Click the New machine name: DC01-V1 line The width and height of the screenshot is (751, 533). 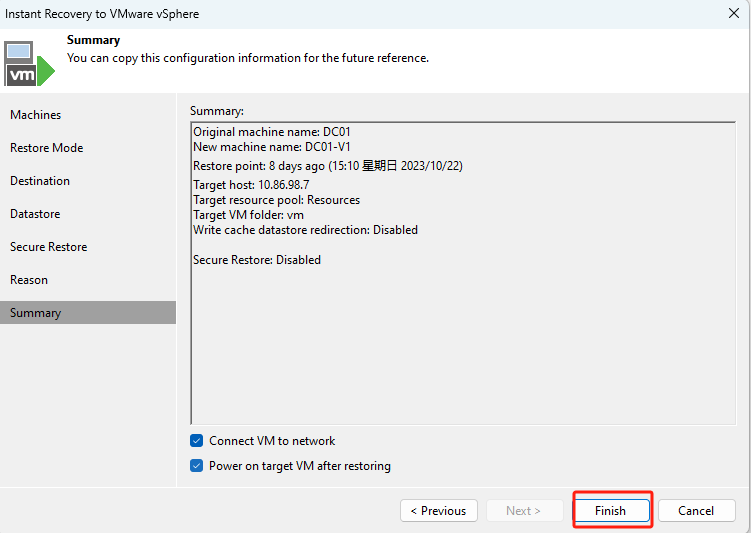[272, 147]
